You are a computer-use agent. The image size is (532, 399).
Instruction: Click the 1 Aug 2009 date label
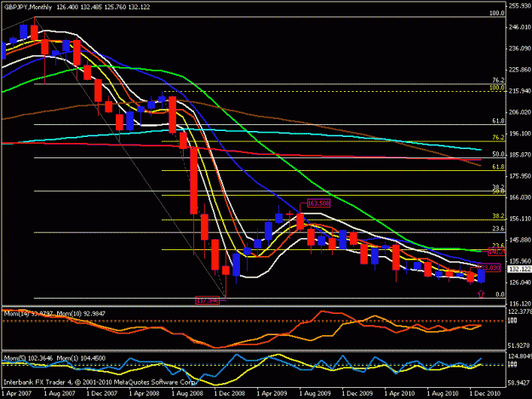[314, 394]
